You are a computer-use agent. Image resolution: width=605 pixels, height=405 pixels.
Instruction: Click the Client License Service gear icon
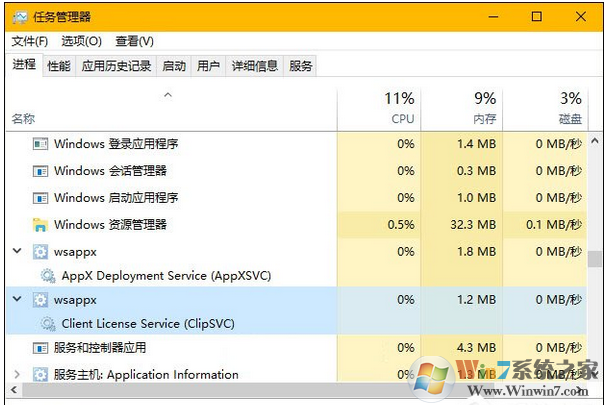coord(48,323)
